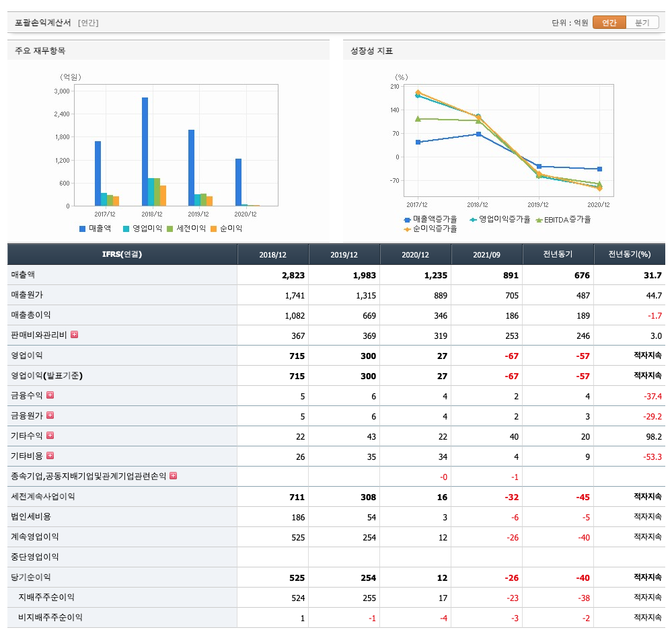
Task: Click the EBITDA증가율 legend triangle icon
Action: pyautogui.click(x=539, y=220)
